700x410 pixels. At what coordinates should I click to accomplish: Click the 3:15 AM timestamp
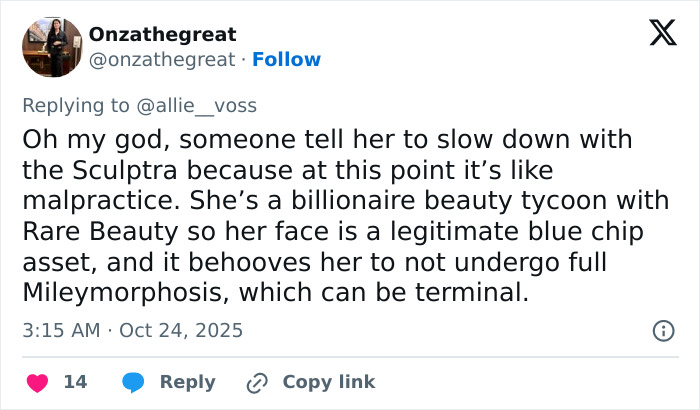59,330
